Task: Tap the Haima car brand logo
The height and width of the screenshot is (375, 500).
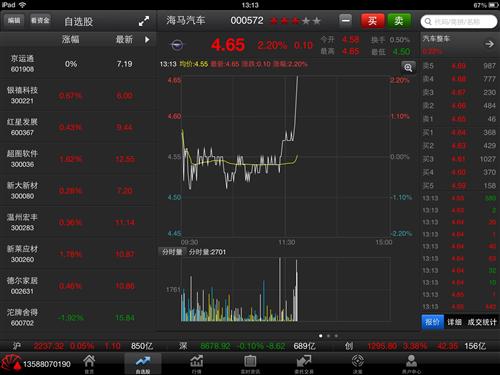Action: (x=177, y=45)
